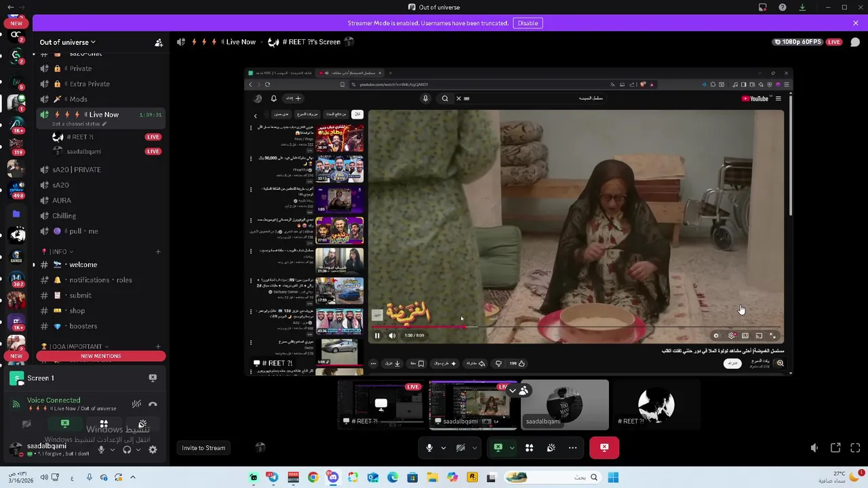Open 1080p 60FPS stream quality indicator
This screenshot has height=488, width=868.
pyautogui.click(x=799, y=42)
